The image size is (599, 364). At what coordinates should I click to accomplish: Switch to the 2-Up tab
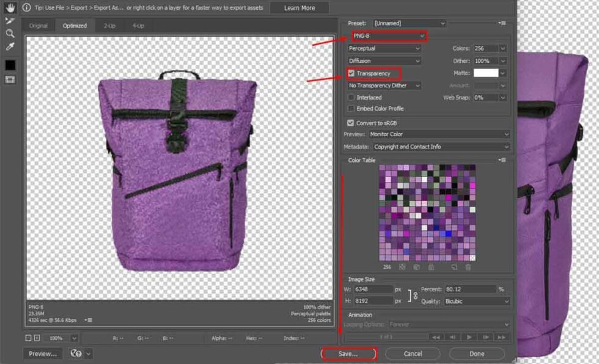coord(109,26)
